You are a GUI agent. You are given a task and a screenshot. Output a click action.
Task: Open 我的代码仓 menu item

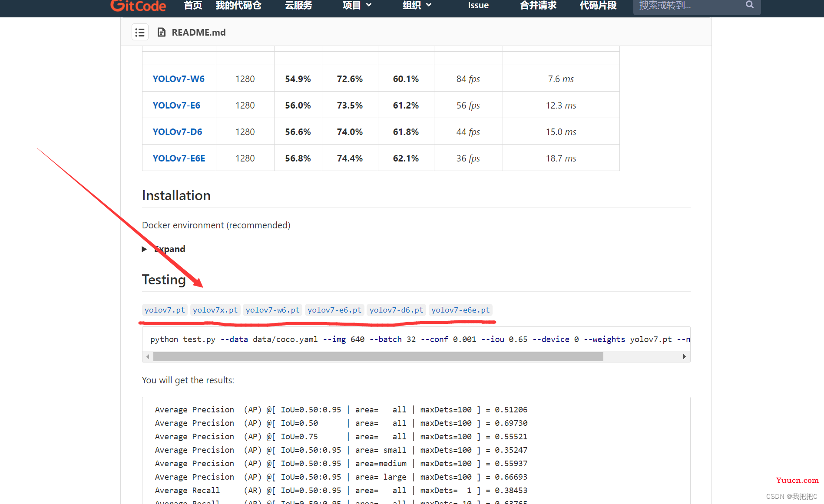[238, 5]
